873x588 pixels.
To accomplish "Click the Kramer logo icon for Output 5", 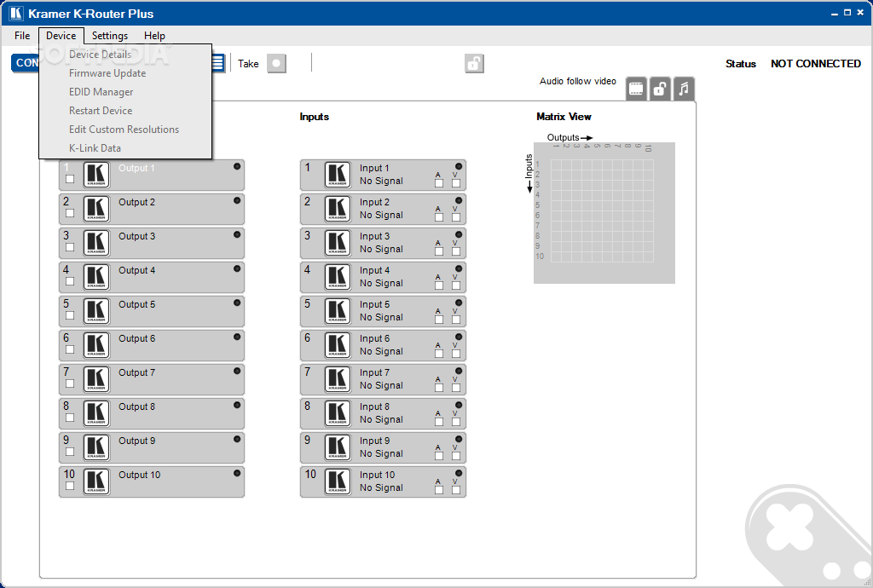I will [96, 312].
